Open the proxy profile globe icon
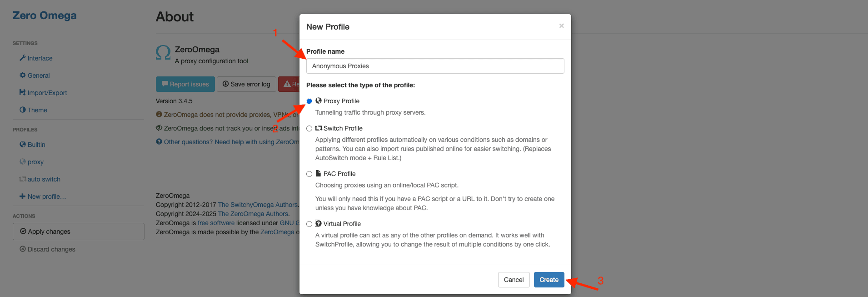The width and height of the screenshot is (868, 297). (x=22, y=162)
